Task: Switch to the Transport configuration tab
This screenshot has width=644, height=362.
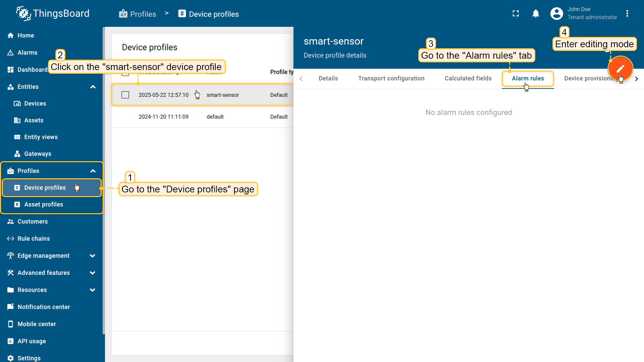Action: click(391, 78)
